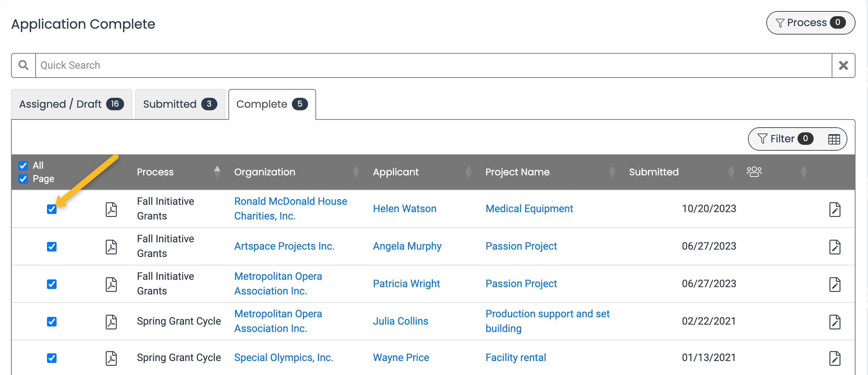Uncheck the All checkbox
The height and width of the screenshot is (375, 868).
point(23,165)
